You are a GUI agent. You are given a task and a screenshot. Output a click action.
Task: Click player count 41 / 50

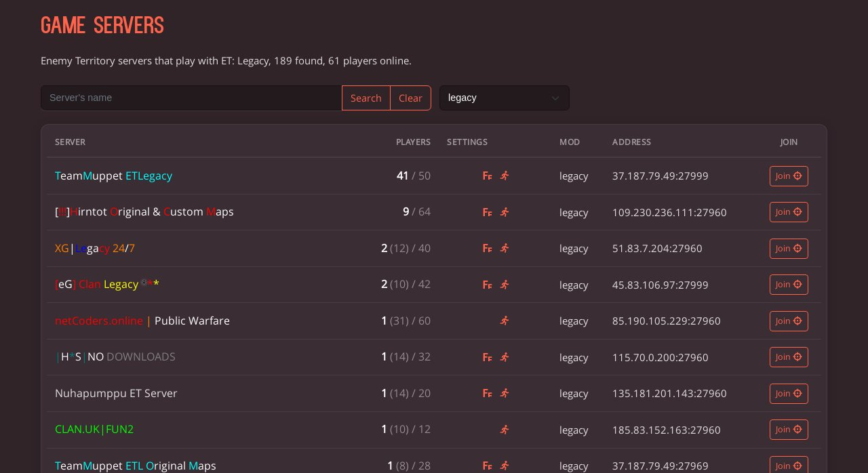[x=414, y=176]
